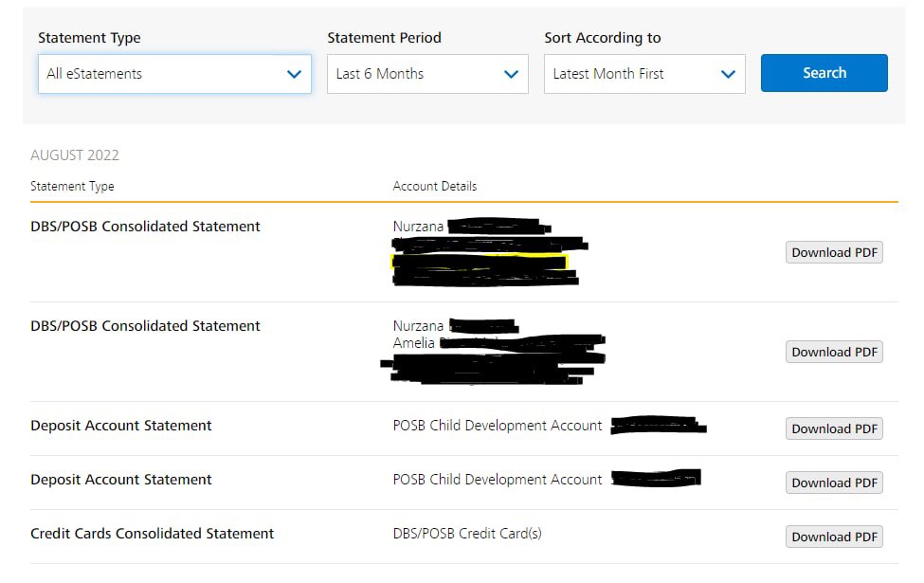
Task: Click the DBS/POSB Credit Card(s) text
Action: [x=467, y=534]
